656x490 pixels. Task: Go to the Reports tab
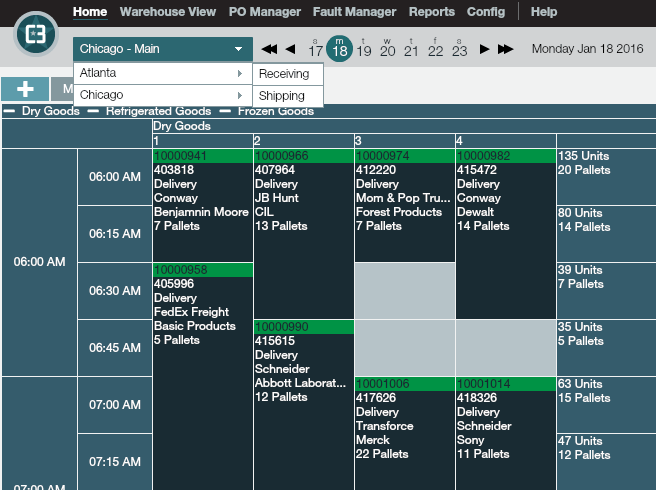click(432, 12)
